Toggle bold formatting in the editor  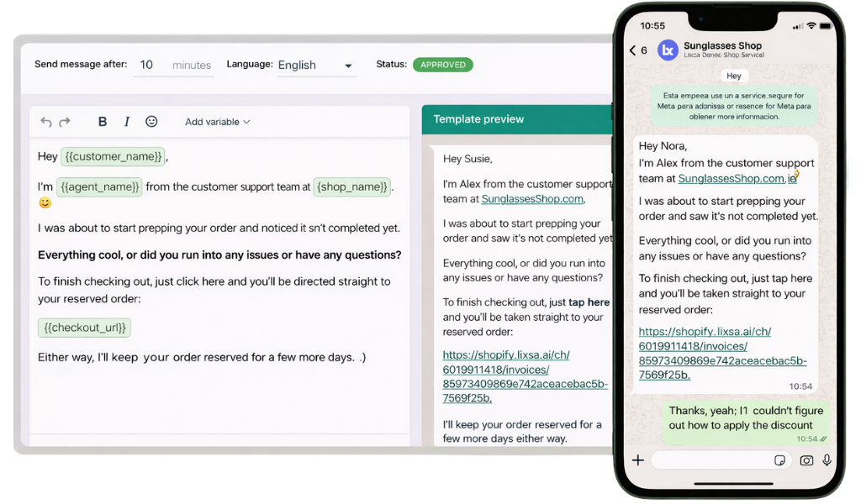click(x=103, y=122)
